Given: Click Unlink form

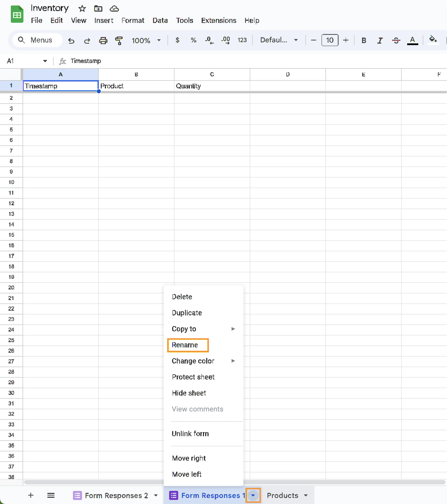Looking at the screenshot, I should point(203,434).
